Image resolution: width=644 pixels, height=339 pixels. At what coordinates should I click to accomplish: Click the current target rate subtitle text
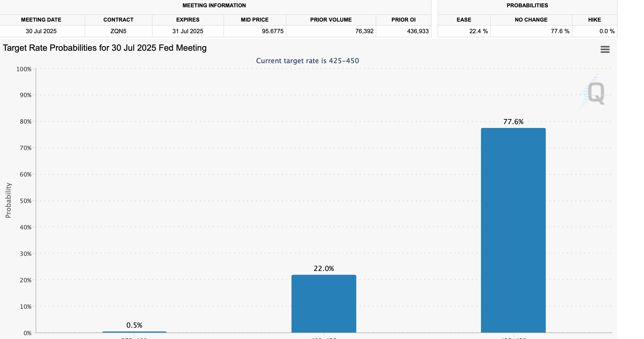[x=307, y=61]
